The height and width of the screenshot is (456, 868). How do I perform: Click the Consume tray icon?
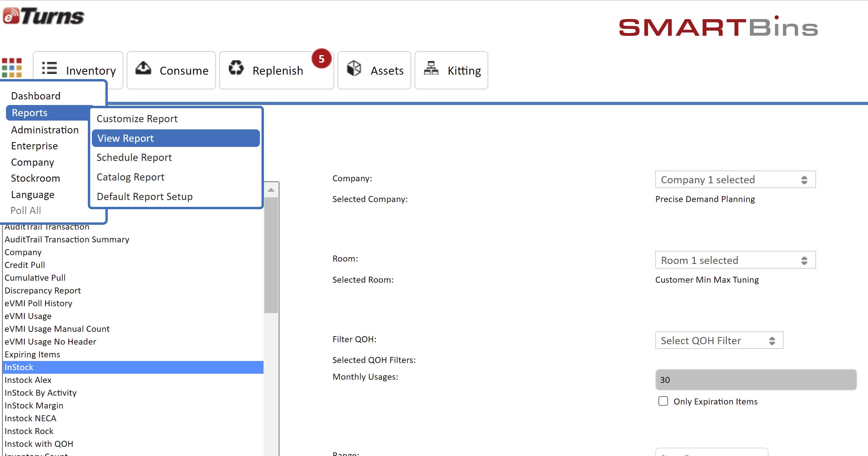[x=143, y=68]
